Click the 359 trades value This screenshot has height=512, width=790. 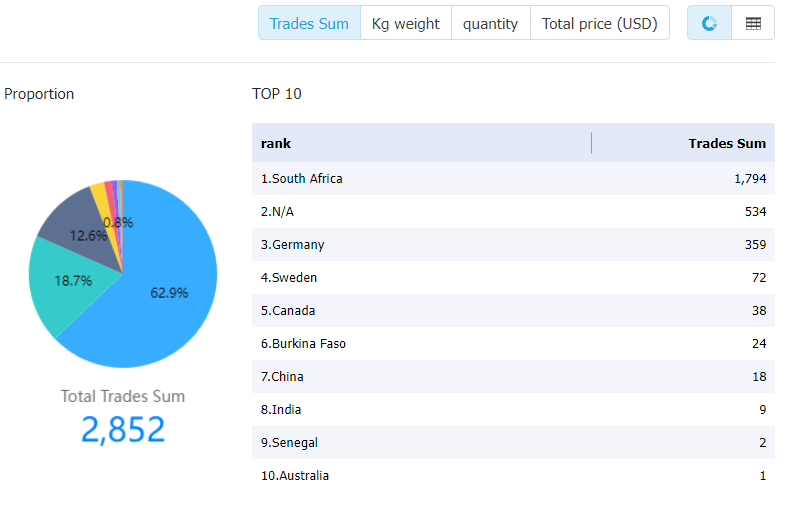(x=756, y=245)
